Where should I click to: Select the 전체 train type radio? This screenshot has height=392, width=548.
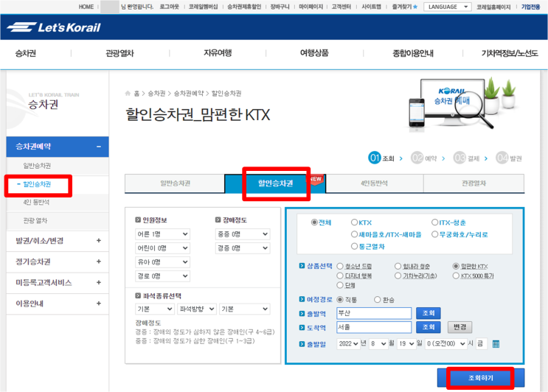pyautogui.click(x=314, y=223)
